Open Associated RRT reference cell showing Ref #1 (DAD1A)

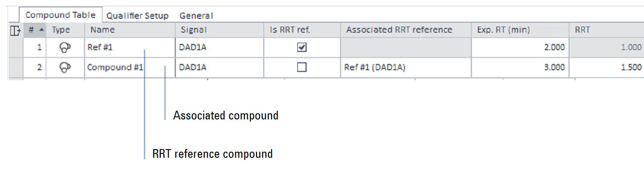click(405, 67)
